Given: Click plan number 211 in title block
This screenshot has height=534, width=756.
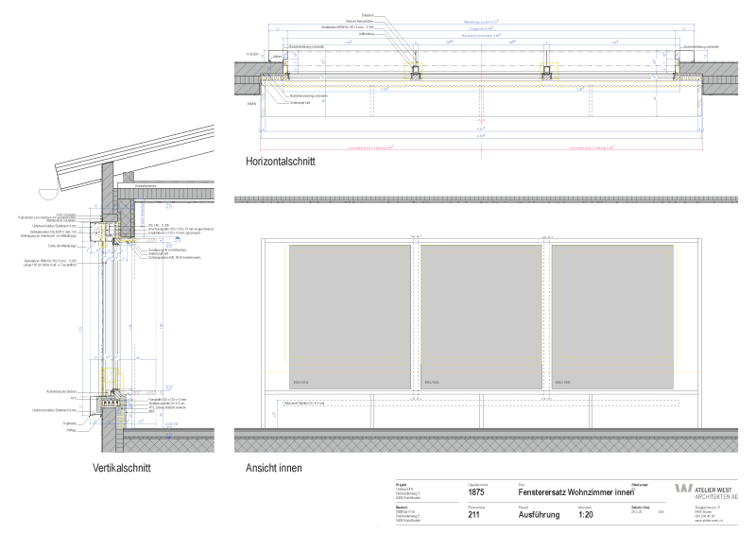Looking at the screenshot, I should tap(474, 515).
